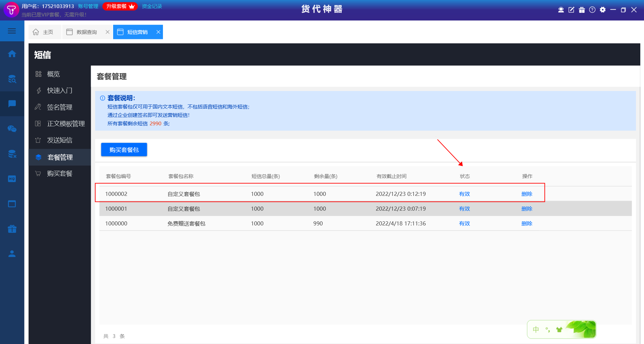
Task: Open the 账号管理 link
Action: pyautogui.click(x=88, y=6)
